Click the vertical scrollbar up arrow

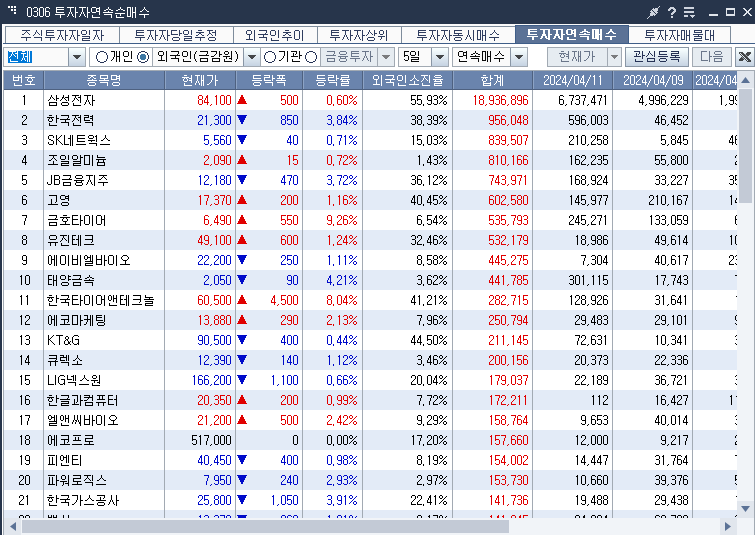pyautogui.click(x=745, y=80)
